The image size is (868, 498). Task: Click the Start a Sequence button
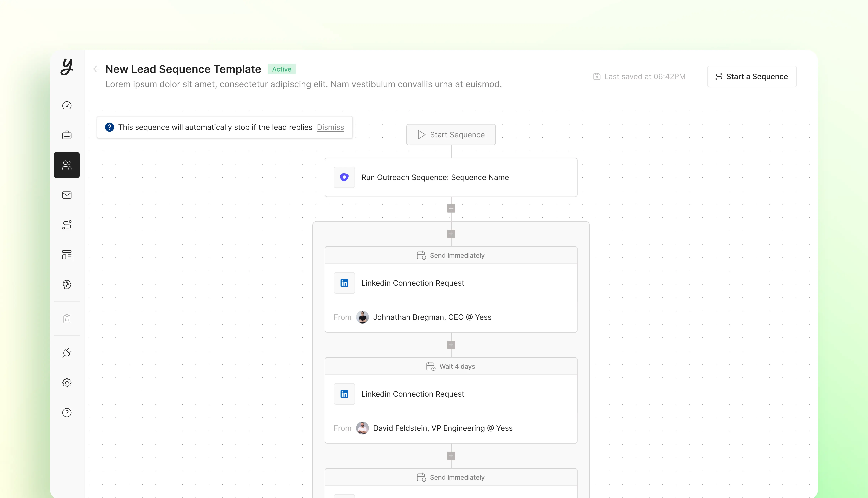tap(752, 77)
